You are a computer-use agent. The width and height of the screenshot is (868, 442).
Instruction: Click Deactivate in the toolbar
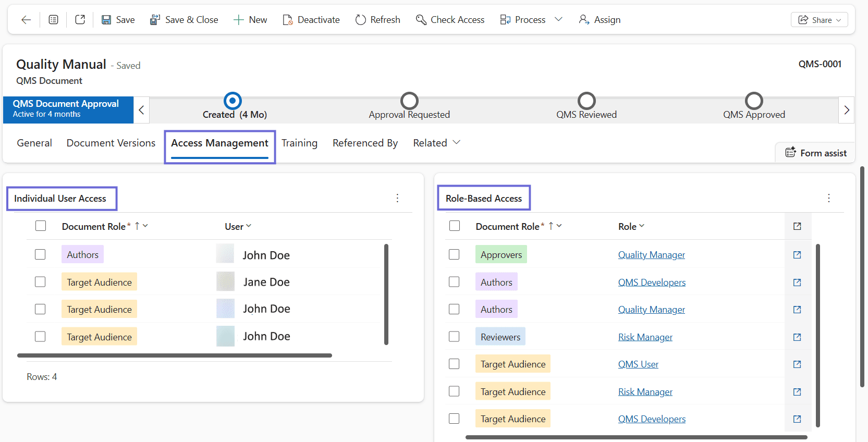point(311,20)
